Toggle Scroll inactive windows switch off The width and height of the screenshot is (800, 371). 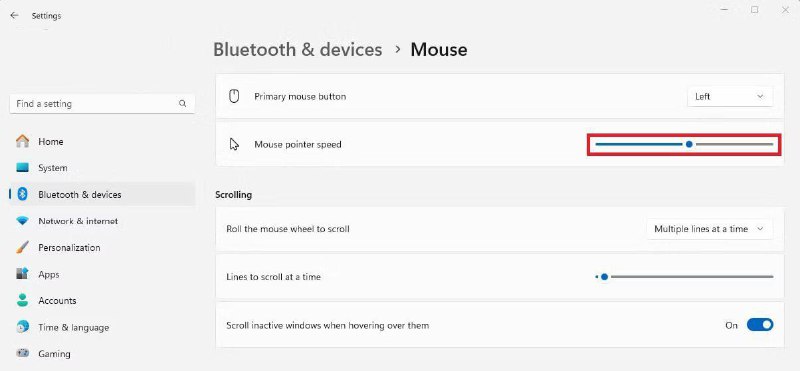760,325
